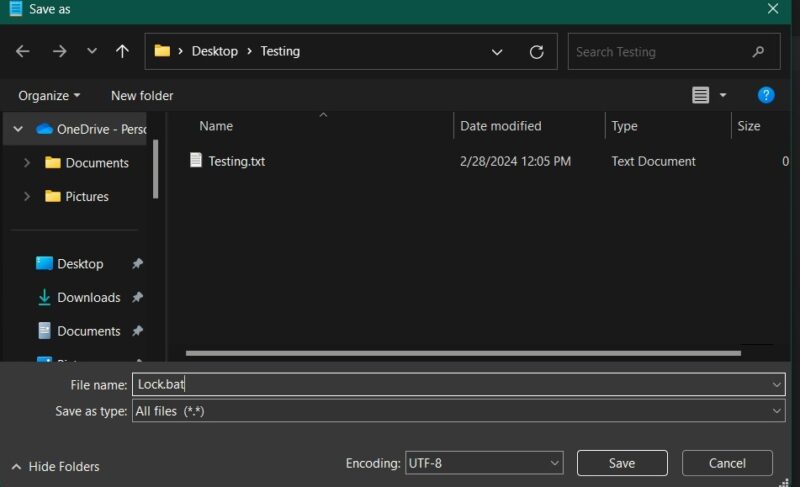Click the Testing.txt file icon
Viewport: 800px width, 487px height.
195,160
